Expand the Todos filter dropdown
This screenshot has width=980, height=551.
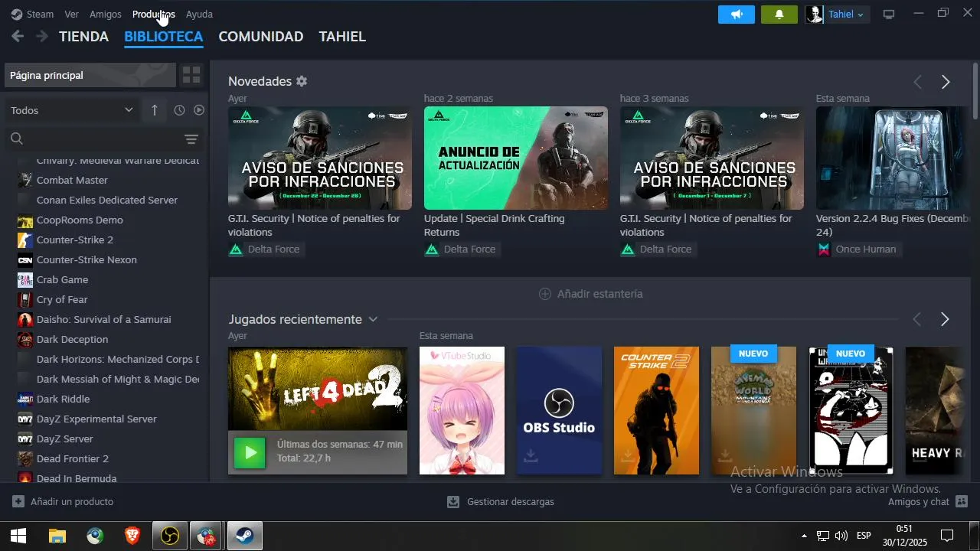(x=72, y=110)
